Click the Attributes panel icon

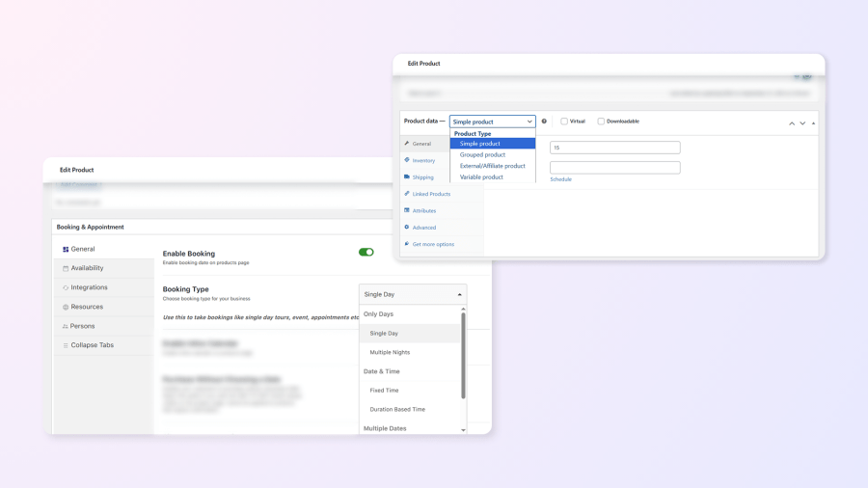(407, 210)
